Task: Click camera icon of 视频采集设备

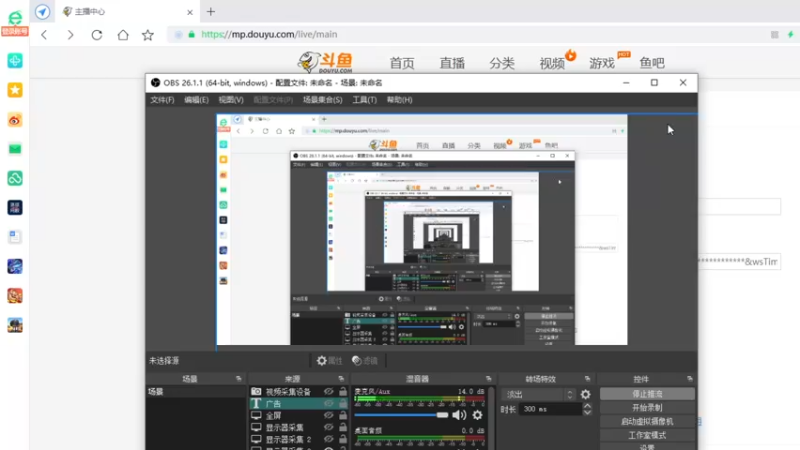Action: tap(256, 391)
